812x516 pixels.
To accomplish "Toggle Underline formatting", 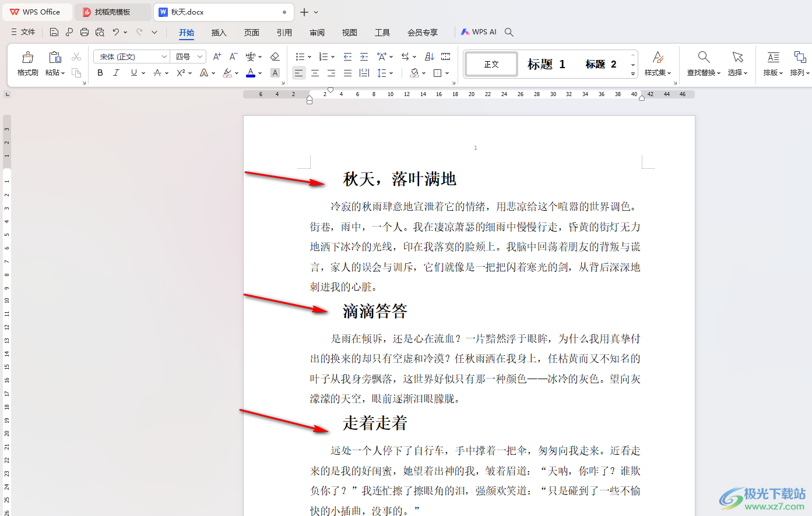I will pyautogui.click(x=134, y=73).
